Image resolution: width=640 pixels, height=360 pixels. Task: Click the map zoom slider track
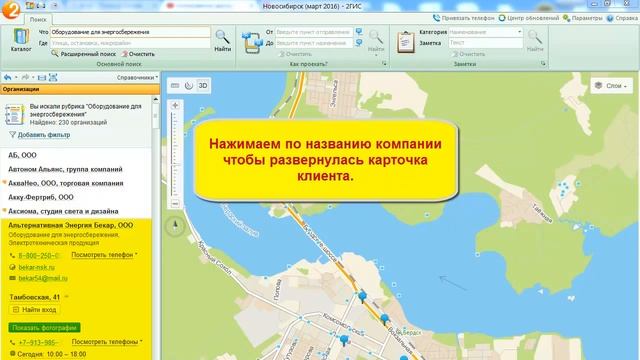point(175,154)
